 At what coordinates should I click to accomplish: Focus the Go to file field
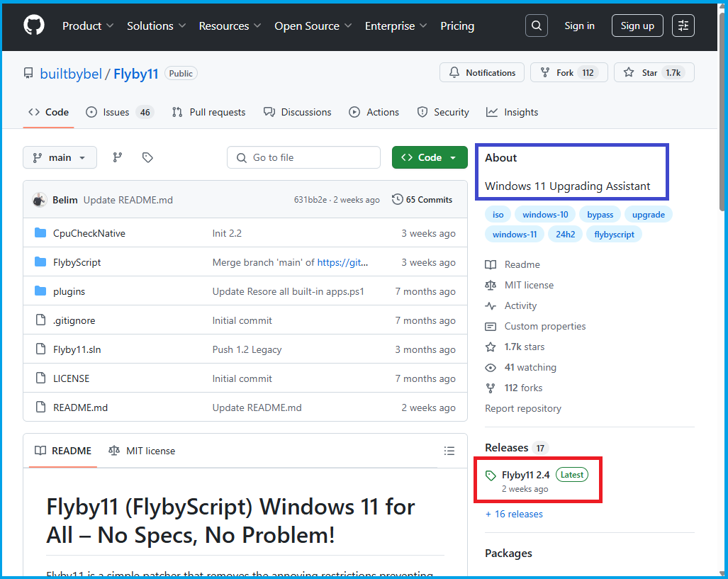click(x=303, y=157)
